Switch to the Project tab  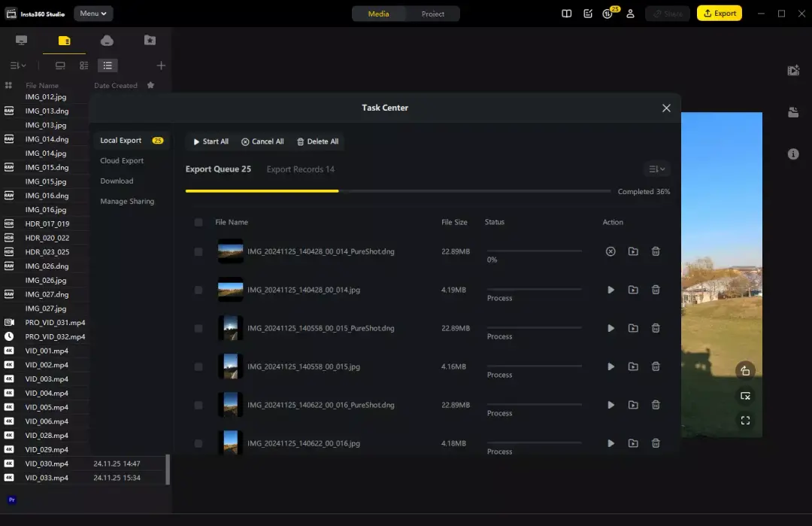pos(433,14)
